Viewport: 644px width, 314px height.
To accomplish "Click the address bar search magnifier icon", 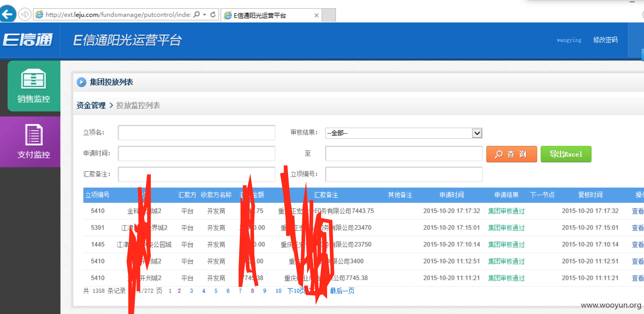I will 197,14.
